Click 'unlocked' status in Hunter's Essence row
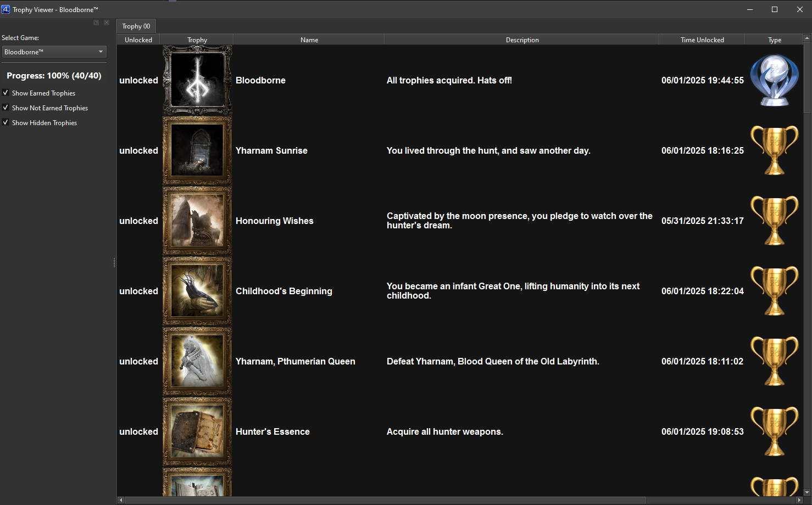 click(138, 431)
